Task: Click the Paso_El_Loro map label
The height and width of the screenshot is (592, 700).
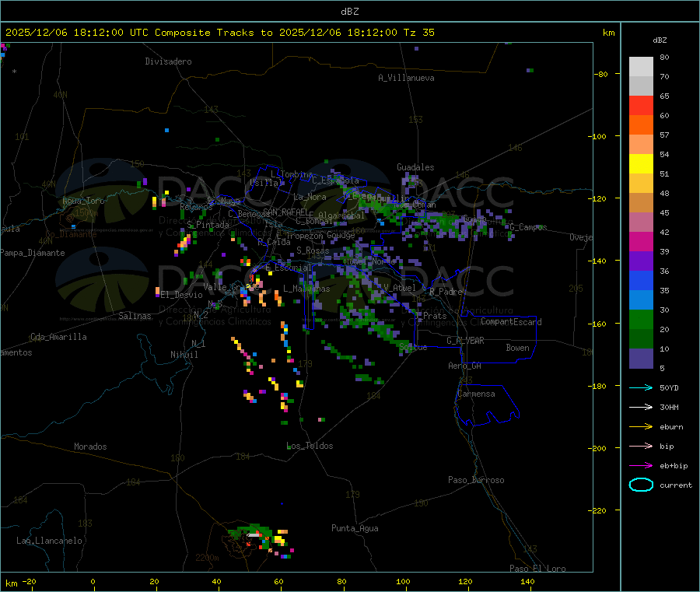Action: tap(537, 569)
